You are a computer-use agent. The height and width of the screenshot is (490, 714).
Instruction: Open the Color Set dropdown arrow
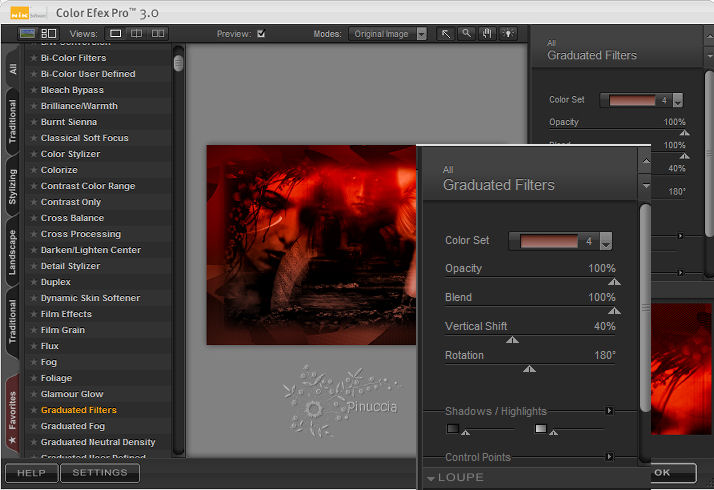606,242
